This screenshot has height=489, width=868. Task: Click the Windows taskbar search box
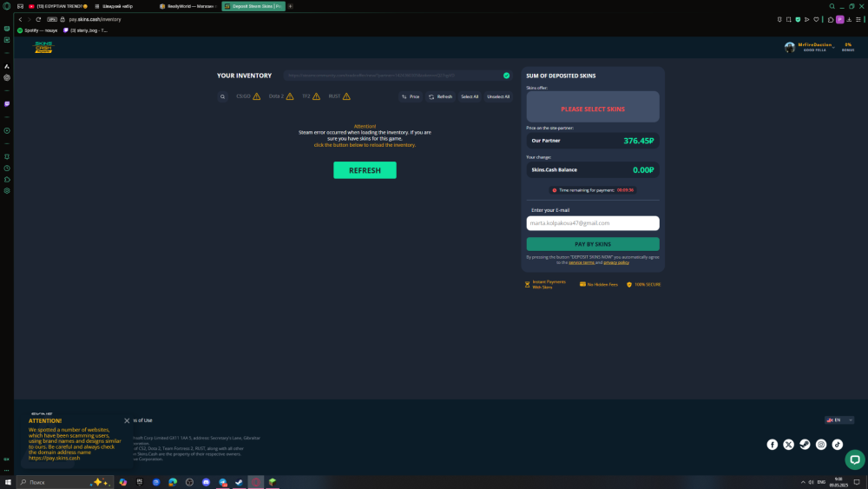65,482
